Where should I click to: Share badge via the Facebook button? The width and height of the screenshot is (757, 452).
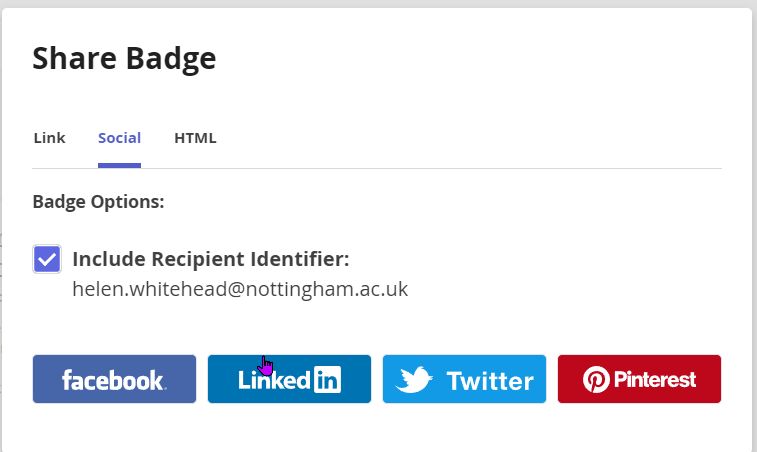[x=114, y=379]
